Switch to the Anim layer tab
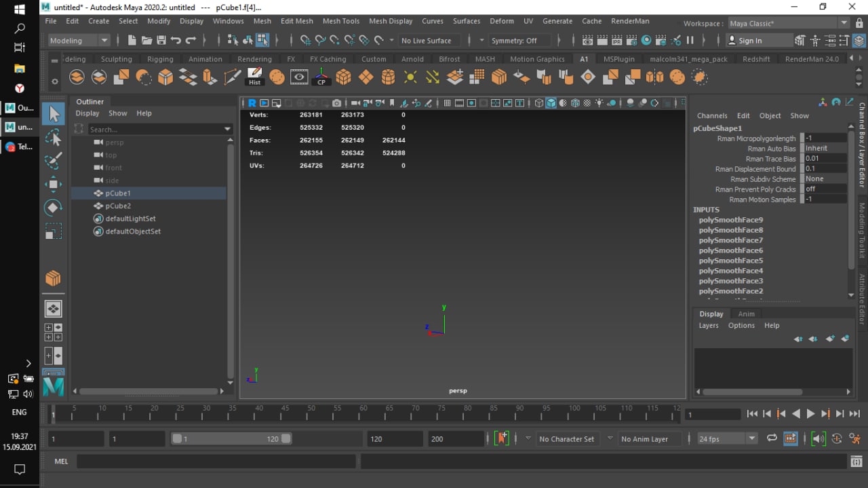 click(746, 314)
